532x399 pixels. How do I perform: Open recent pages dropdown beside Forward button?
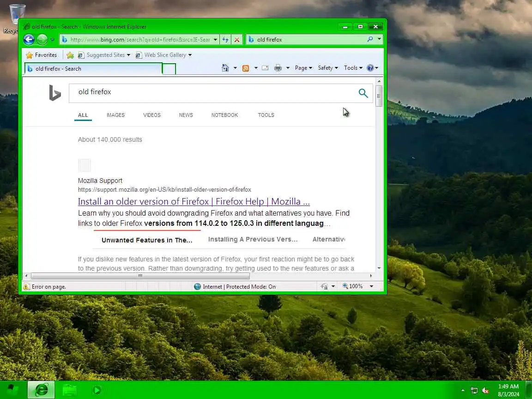tap(52, 40)
